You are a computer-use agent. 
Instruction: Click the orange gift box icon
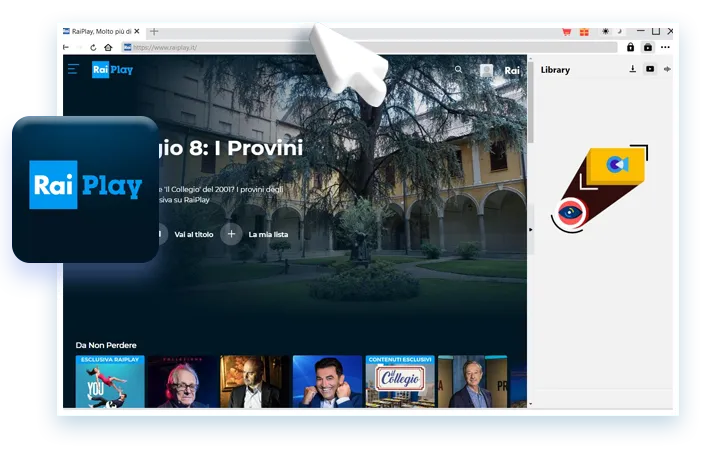[x=584, y=31]
